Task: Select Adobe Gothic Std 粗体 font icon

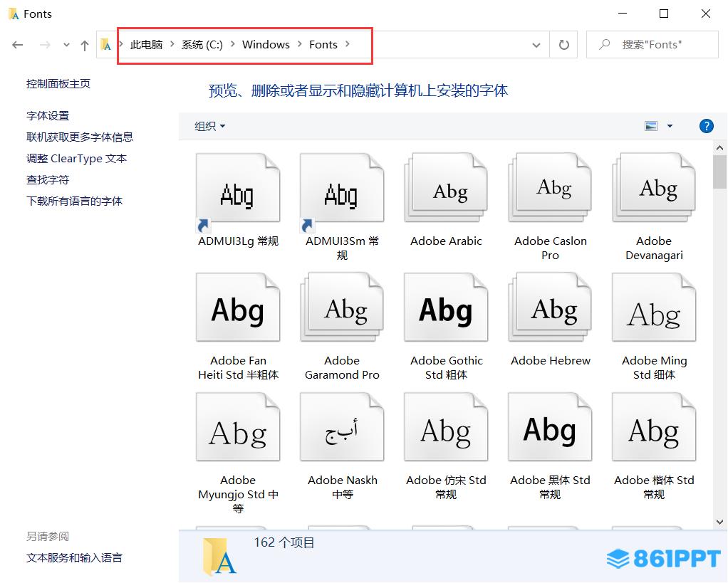Action: click(x=446, y=307)
